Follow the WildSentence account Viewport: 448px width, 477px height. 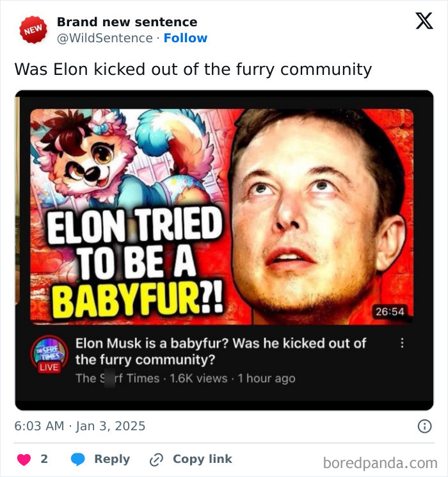[186, 38]
